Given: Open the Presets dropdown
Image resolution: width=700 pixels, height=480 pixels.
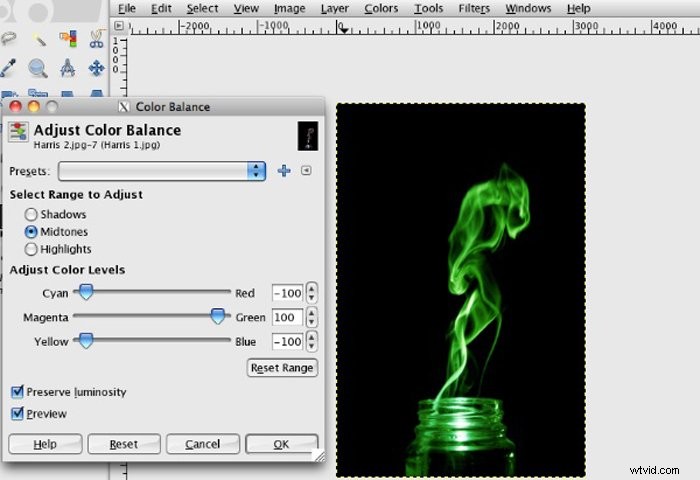Looking at the screenshot, I should 162,171.
